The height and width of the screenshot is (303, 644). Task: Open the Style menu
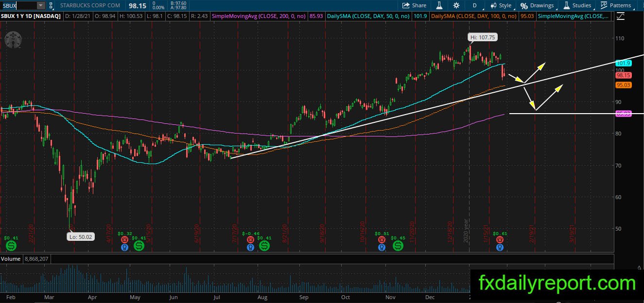(501, 5)
